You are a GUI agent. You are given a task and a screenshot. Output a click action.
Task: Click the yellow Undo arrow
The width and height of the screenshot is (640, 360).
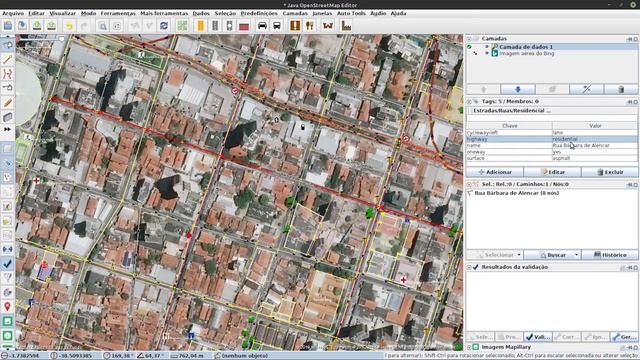[x=69, y=26]
